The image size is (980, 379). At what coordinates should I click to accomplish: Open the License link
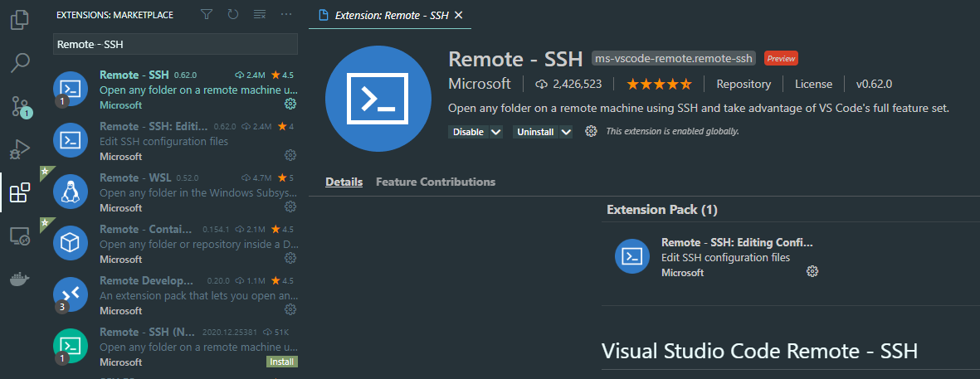(814, 84)
